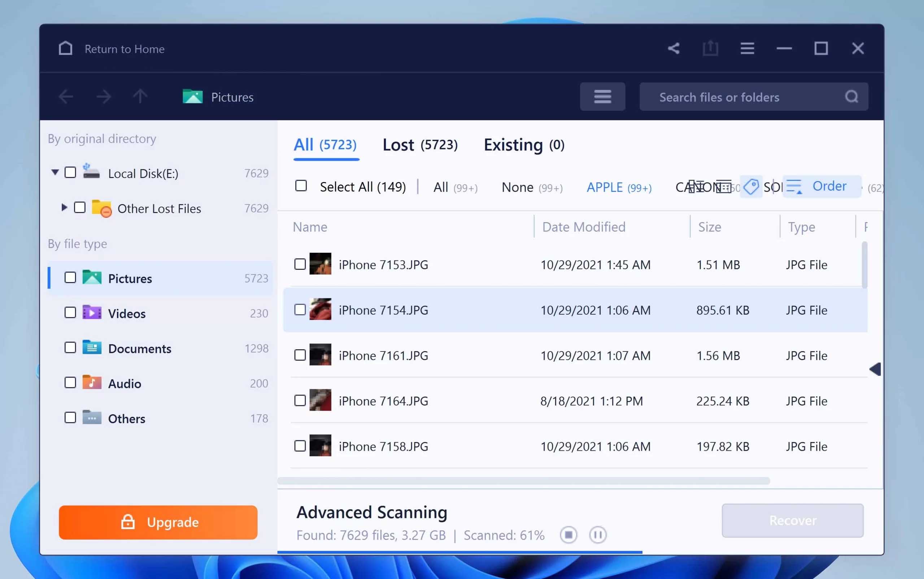Viewport: 924px width, 579px height.
Task: Select checkbox for iPhone 7154.JPG
Action: [300, 310]
